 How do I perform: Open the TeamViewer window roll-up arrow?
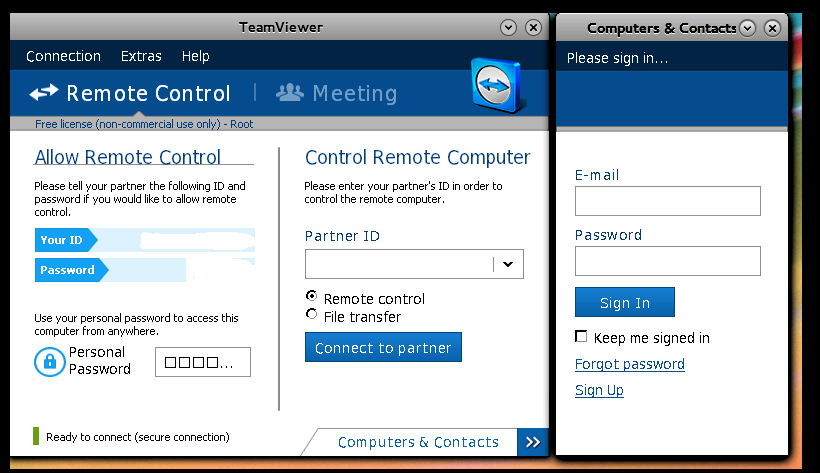[508, 27]
